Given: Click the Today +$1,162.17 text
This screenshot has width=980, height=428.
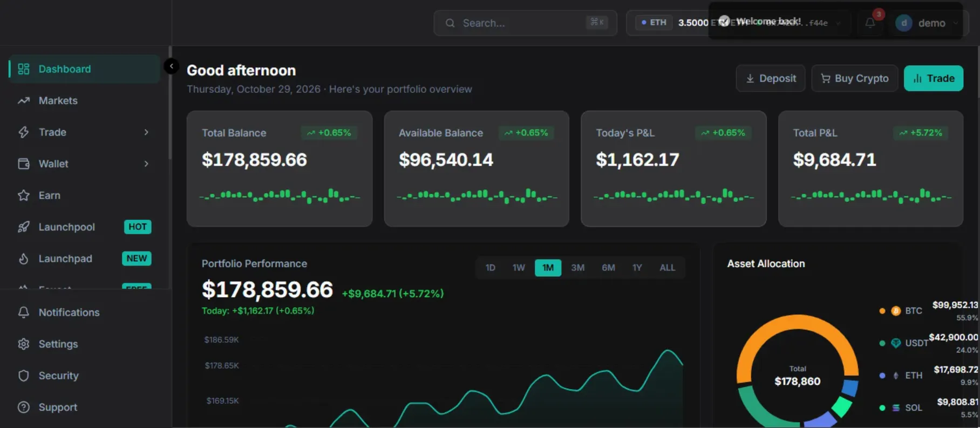Looking at the screenshot, I should 258,311.
